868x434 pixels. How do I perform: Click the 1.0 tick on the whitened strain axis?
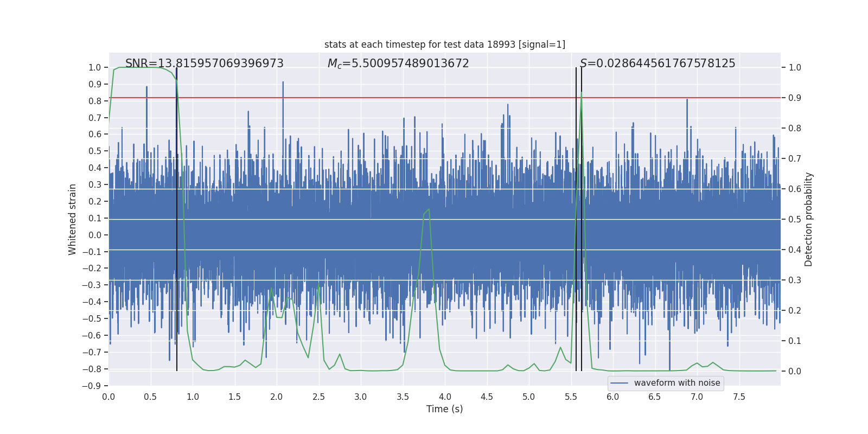[x=95, y=68]
